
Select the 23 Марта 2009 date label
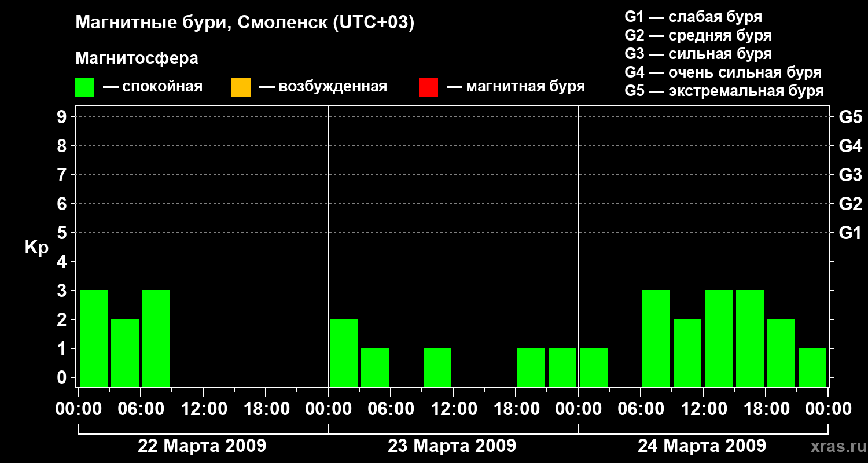click(x=452, y=446)
